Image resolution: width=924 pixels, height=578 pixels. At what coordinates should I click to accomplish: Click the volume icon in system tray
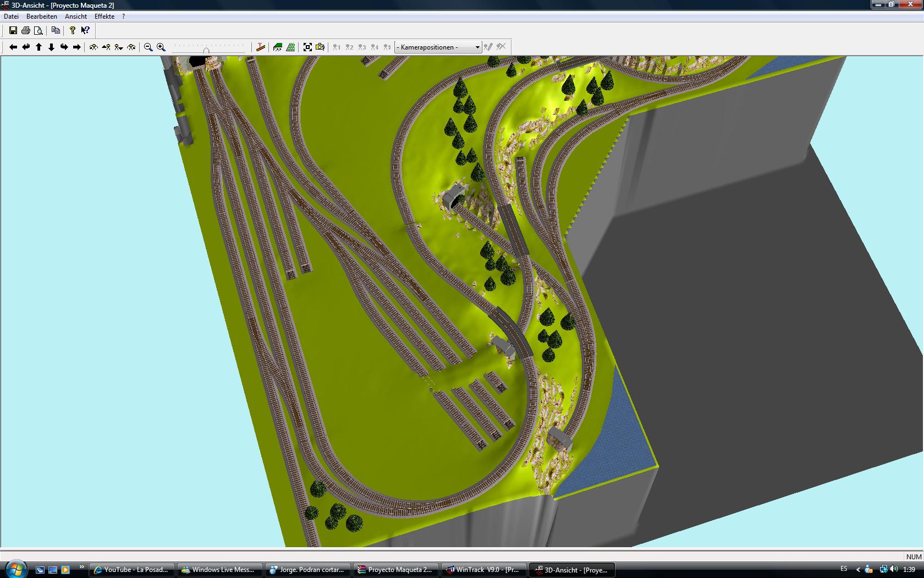point(894,569)
